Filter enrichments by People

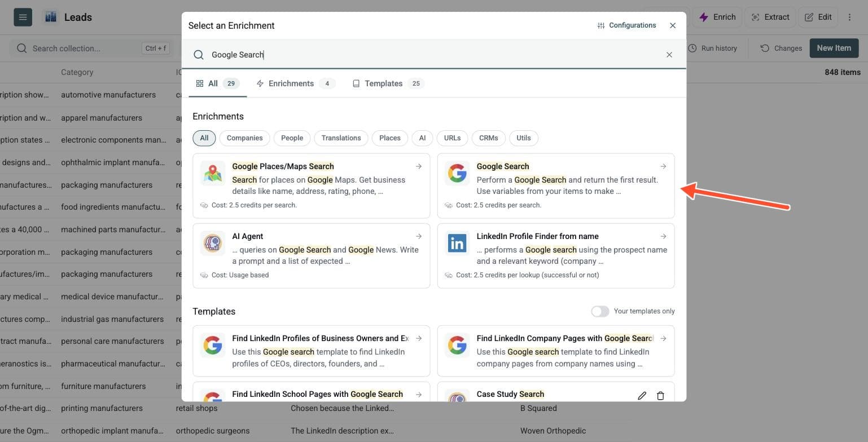(x=292, y=138)
